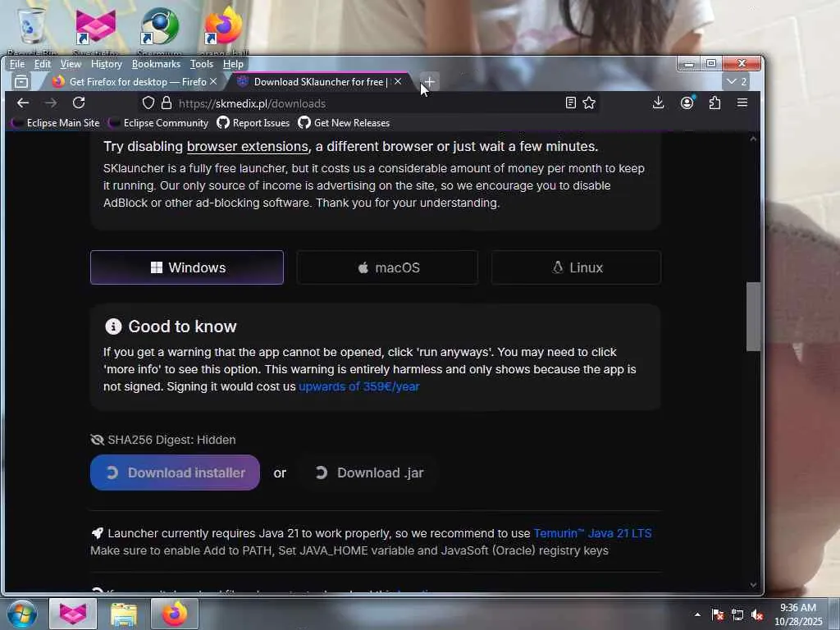Open the tracking protection shield icon
840x630 pixels.
coord(148,103)
